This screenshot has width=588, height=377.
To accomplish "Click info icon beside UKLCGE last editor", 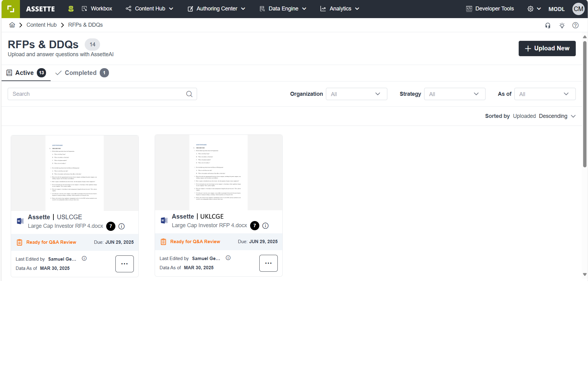I will pos(228,258).
